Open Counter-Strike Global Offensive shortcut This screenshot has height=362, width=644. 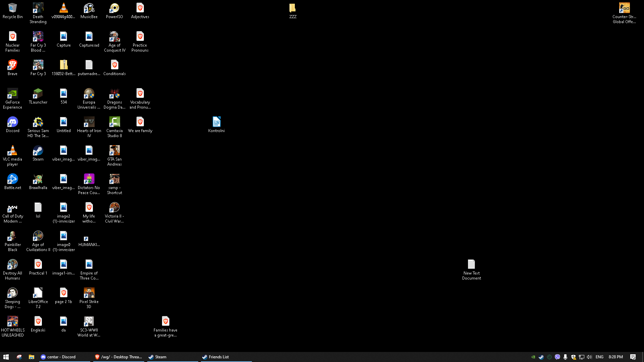pyautogui.click(x=624, y=13)
